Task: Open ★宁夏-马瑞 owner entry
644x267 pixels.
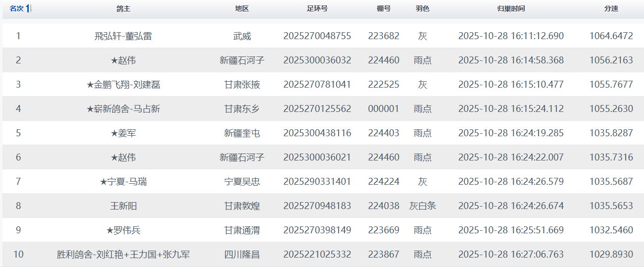Action: coord(123,182)
